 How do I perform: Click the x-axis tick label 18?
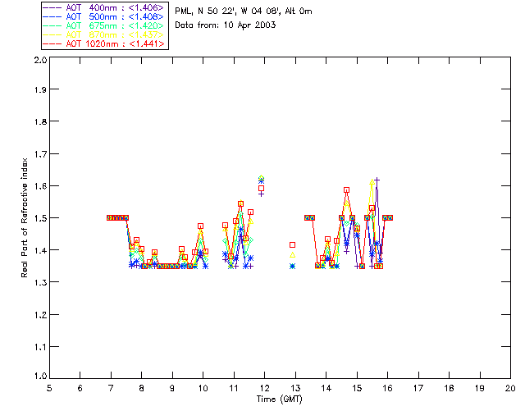[450, 388]
